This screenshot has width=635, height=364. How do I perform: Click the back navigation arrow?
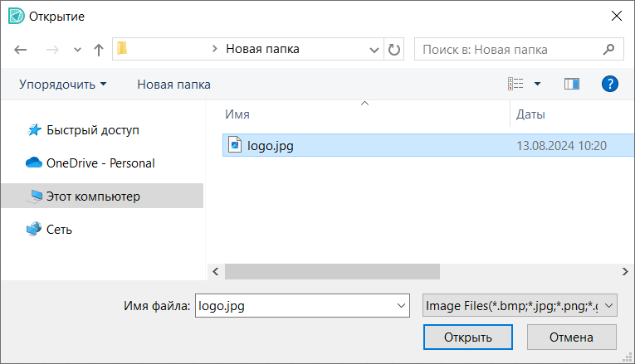[21, 50]
